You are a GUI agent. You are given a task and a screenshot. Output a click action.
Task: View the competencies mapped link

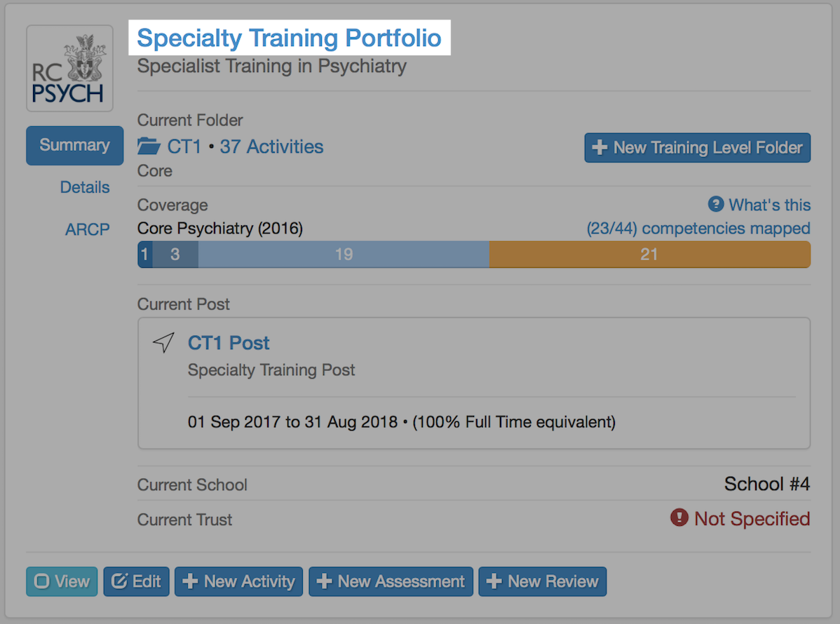[698, 229]
